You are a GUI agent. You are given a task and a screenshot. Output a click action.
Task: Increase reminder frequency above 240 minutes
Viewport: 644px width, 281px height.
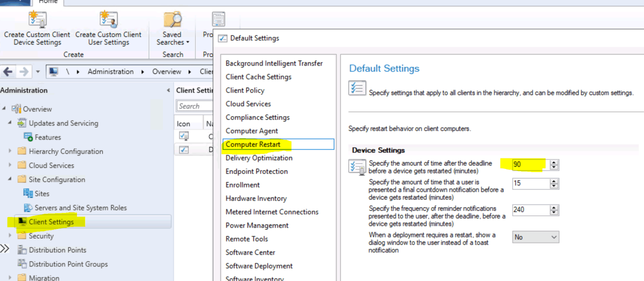[x=554, y=208]
